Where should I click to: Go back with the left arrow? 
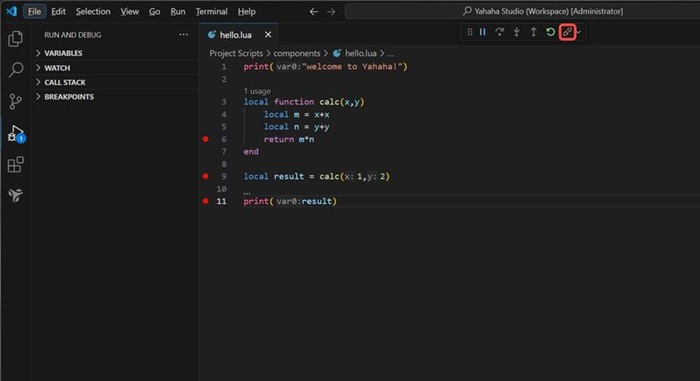(314, 12)
